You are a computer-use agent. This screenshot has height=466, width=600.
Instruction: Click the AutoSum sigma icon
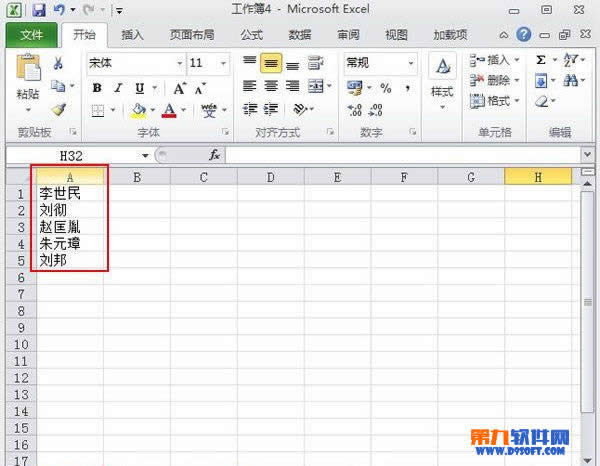click(x=541, y=60)
